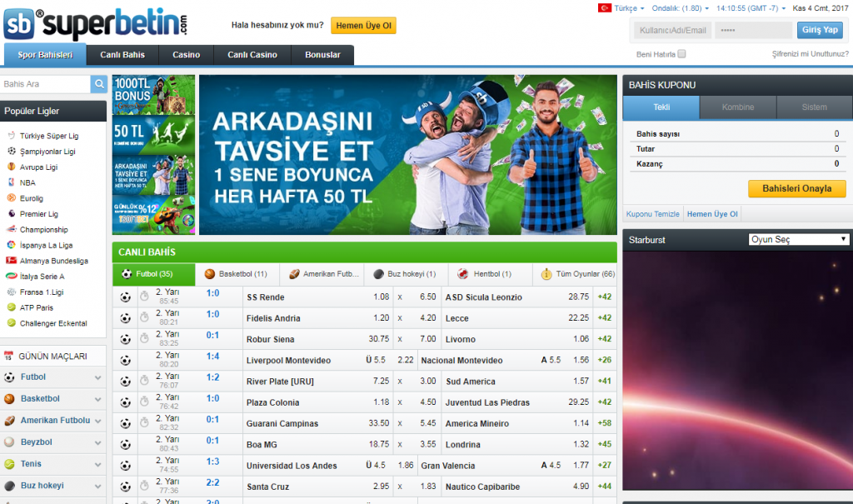Viewport: 853px width, 504px height.
Task: Click the stopwatch icon in River Plate row
Action: pos(144,381)
